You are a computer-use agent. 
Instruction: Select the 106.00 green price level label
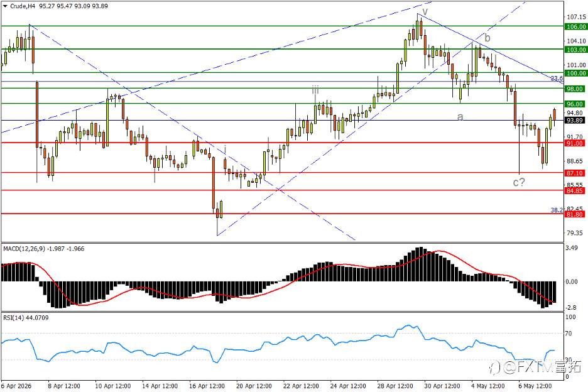tap(576, 26)
